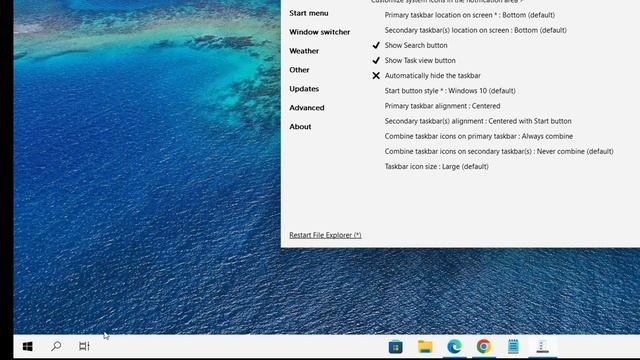Viewport: 640px width, 360px height.
Task: Open the Start menu settings section
Action: 309,13
